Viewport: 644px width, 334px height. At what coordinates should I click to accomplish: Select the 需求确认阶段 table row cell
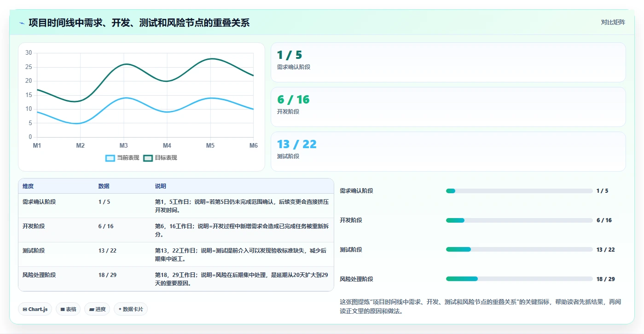[x=39, y=202]
